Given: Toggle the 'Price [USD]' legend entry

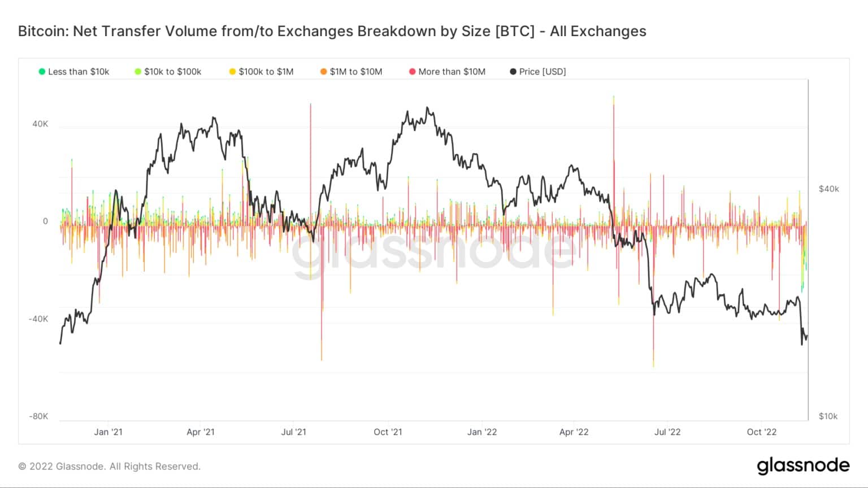Looking at the screenshot, I should [538, 72].
